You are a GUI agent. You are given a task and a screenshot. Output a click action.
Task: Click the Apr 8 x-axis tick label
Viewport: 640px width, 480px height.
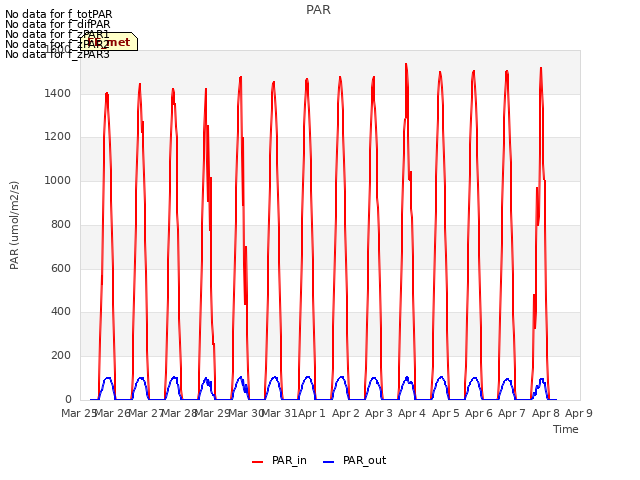[x=546, y=413]
